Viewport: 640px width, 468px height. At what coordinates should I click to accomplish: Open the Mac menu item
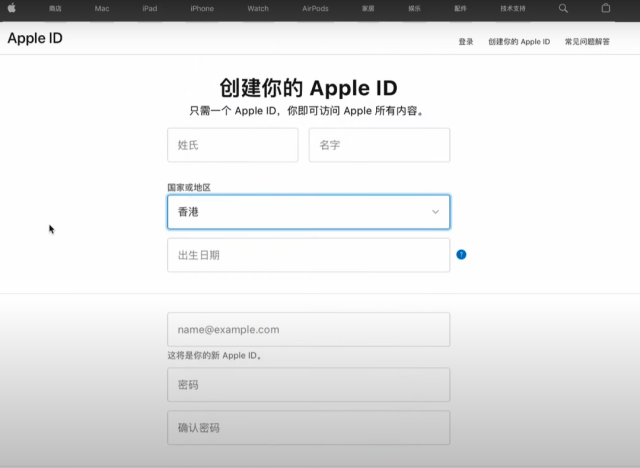tap(102, 8)
